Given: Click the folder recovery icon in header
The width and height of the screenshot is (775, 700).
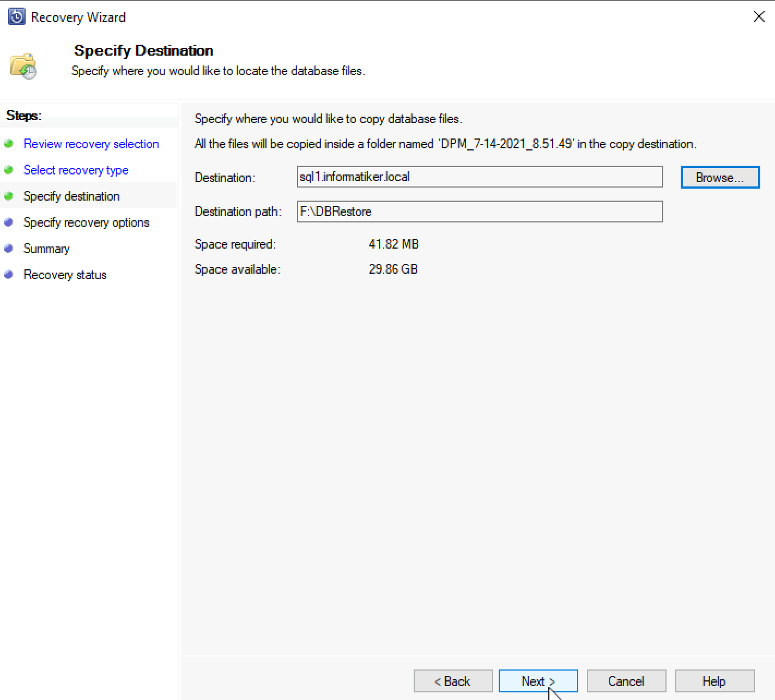Looking at the screenshot, I should tap(23, 66).
